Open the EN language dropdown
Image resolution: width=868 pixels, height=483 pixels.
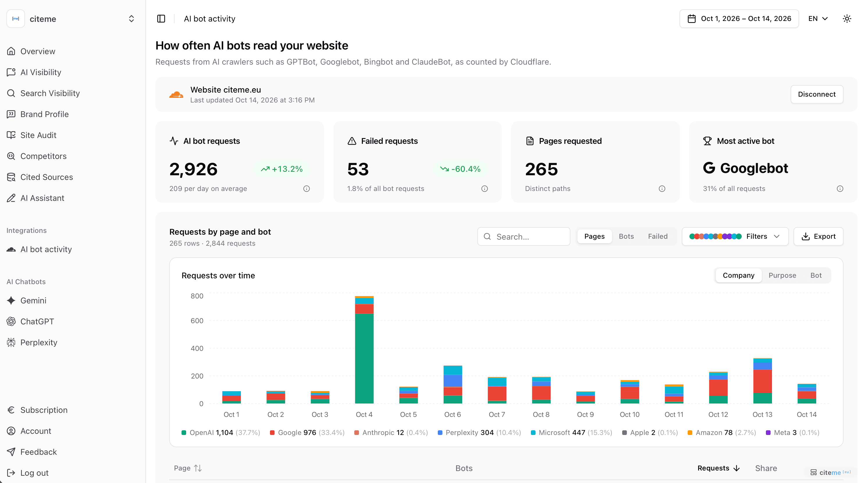click(x=818, y=19)
